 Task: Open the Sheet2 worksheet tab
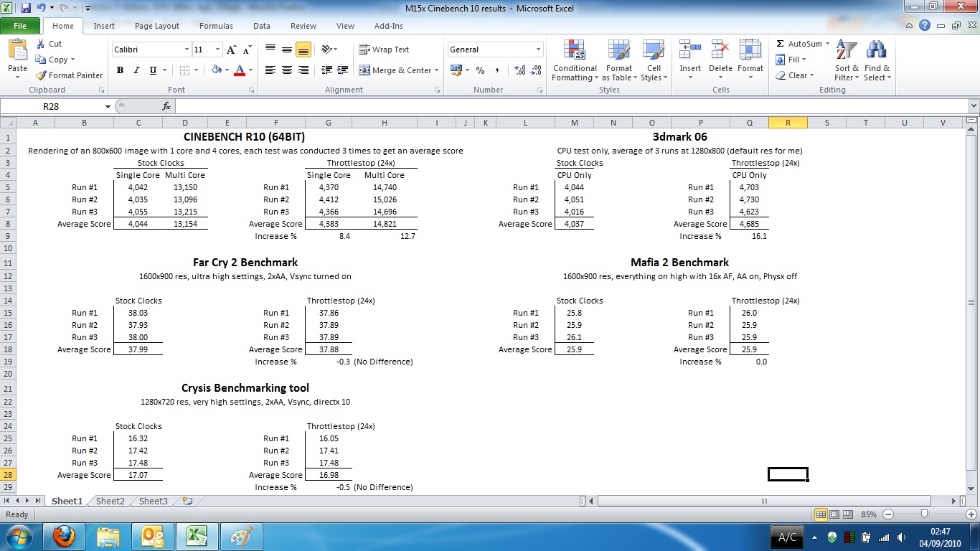coord(110,501)
